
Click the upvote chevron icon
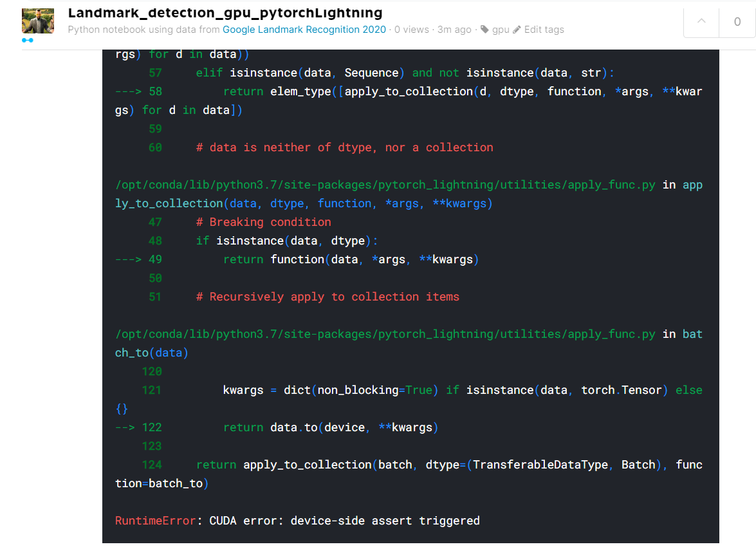tap(701, 21)
